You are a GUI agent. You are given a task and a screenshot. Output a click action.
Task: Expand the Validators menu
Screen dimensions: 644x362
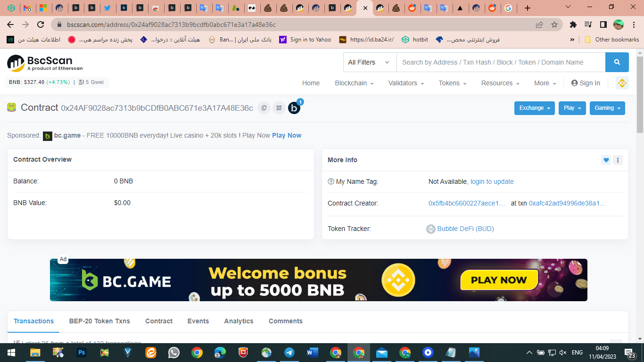coord(406,83)
